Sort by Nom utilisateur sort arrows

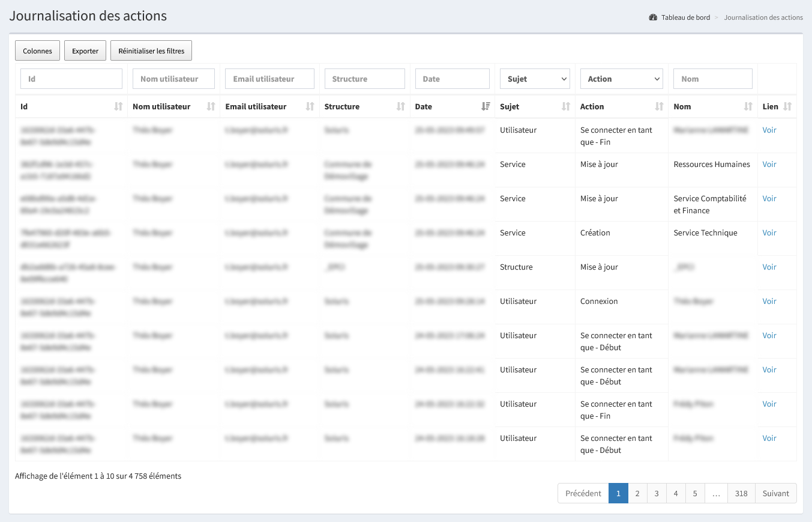point(211,106)
